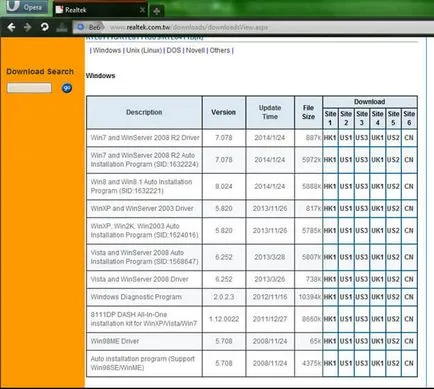Download Win98ME Driver from CN
Viewport: 434px width, 389px height.
pos(409,341)
